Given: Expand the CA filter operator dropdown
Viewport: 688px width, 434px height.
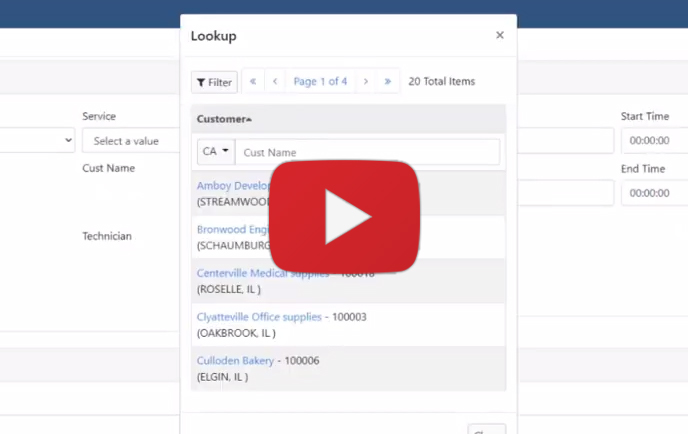Looking at the screenshot, I should tap(215, 152).
